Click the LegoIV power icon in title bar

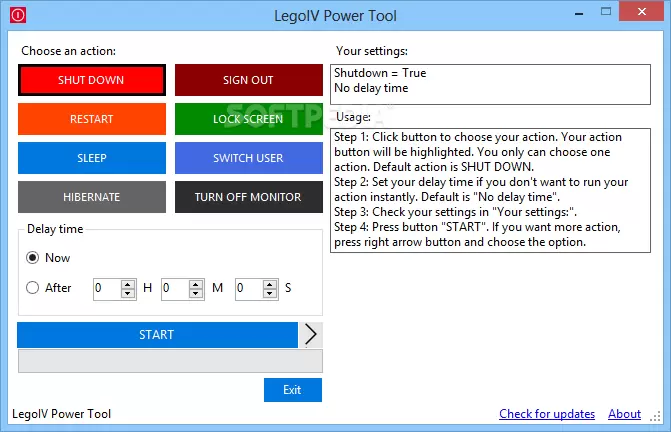pos(15,15)
